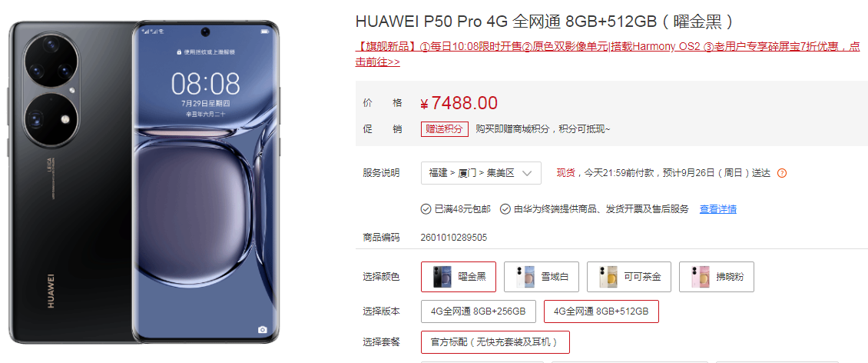Open the 福建 > 厦门 > 集美区 location dropdown

coord(481,173)
